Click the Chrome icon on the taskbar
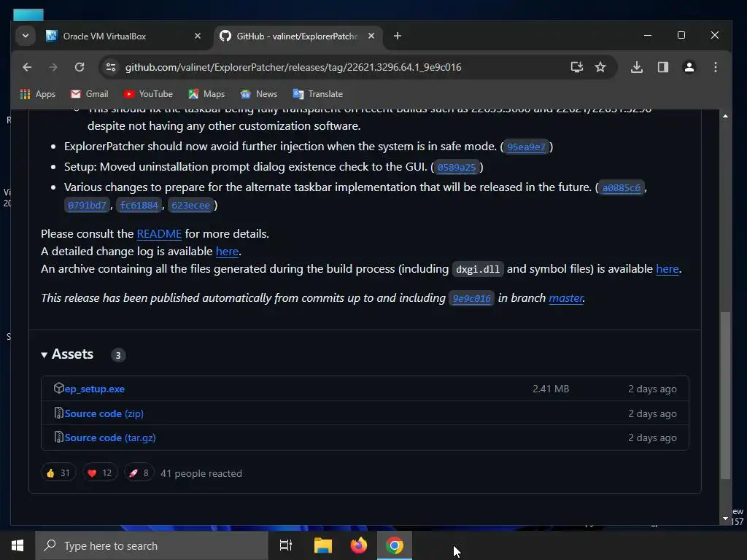The image size is (747, 560). pos(395,545)
